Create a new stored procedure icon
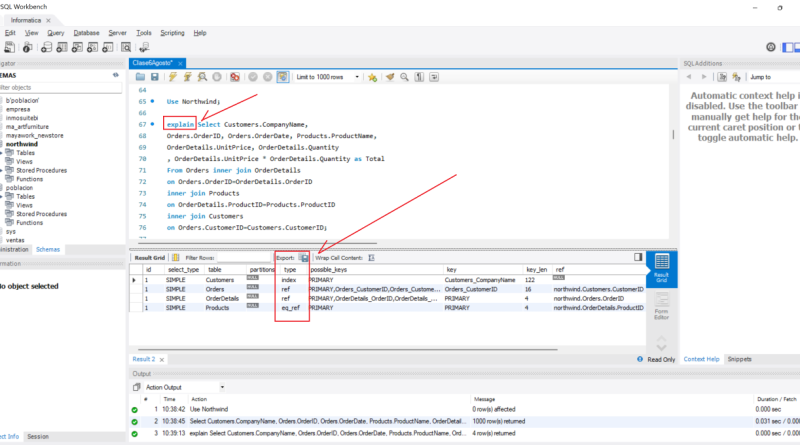This screenshot has width=800, height=445. click(92, 47)
